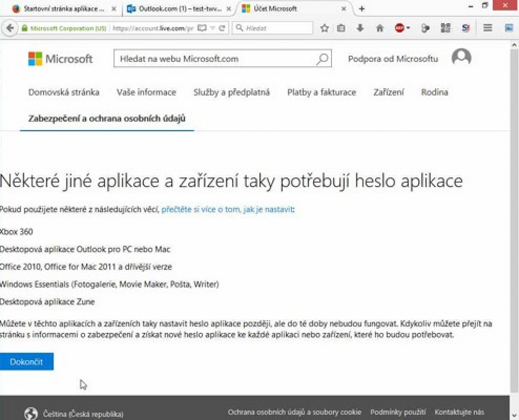
Task: Open Rodina menu item
Action: point(434,92)
